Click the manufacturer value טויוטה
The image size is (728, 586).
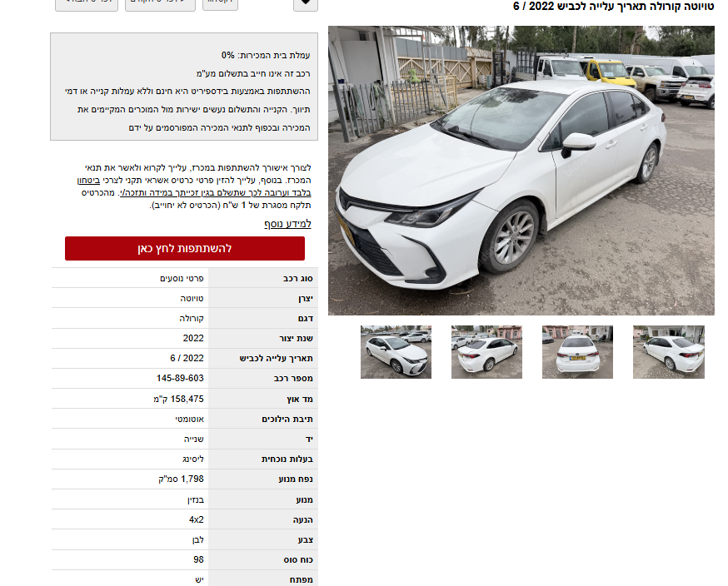pos(192,298)
